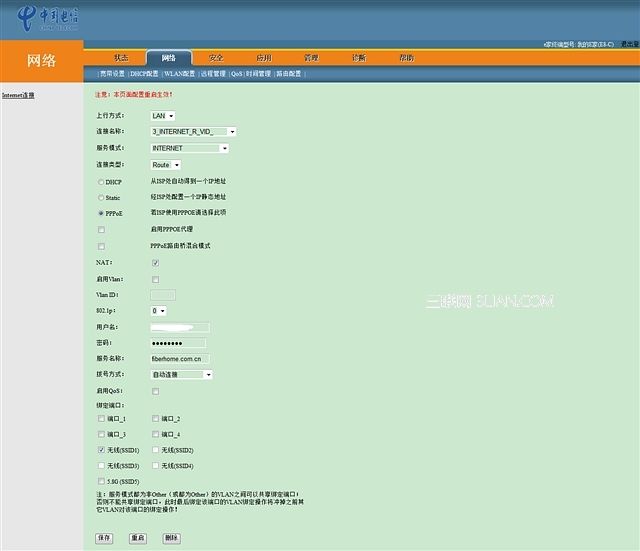This screenshot has width=640, height=551.
Task: Check the 无线(SSID2) checkbox
Action: click(x=156, y=450)
